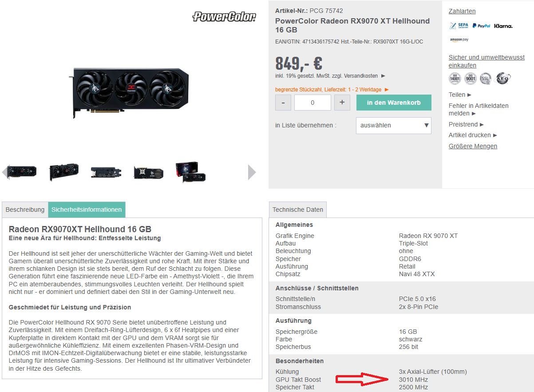Click the PowerColor brand logo
Image resolution: width=534 pixels, height=392 pixels.
tap(224, 17)
